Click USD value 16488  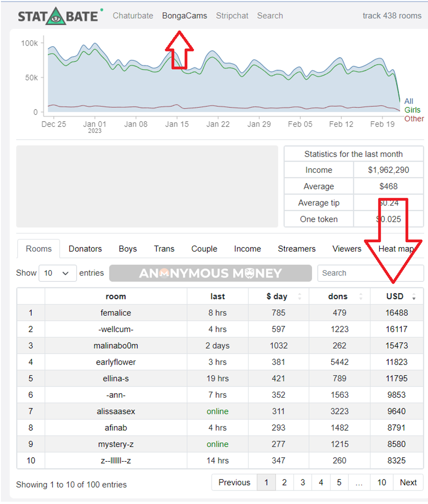(397, 313)
